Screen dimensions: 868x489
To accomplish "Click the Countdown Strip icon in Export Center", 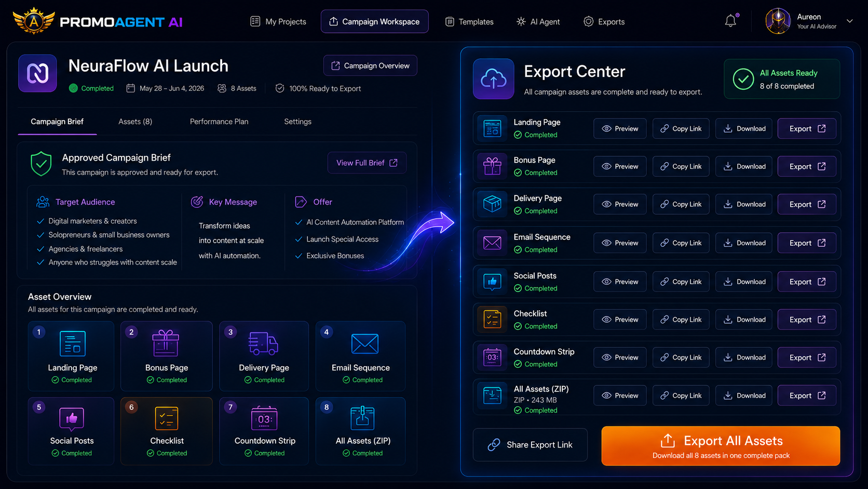I will (492, 358).
